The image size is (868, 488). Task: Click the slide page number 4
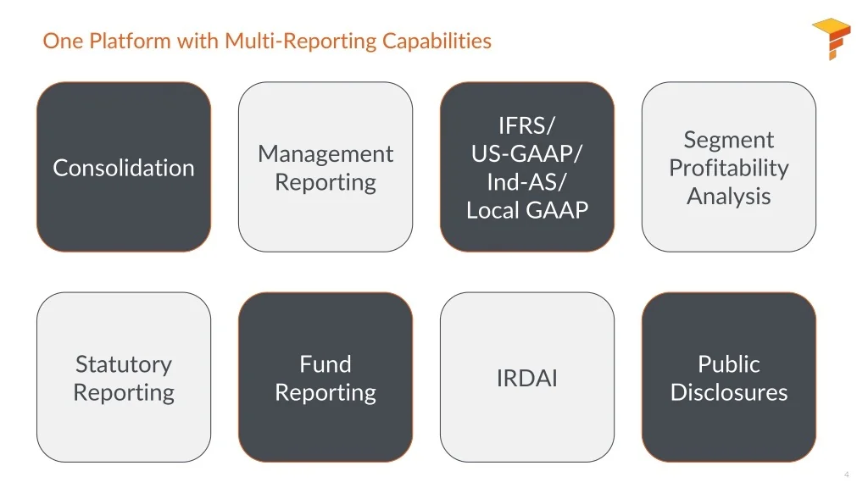pyautogui.click(x=846, y=474)
